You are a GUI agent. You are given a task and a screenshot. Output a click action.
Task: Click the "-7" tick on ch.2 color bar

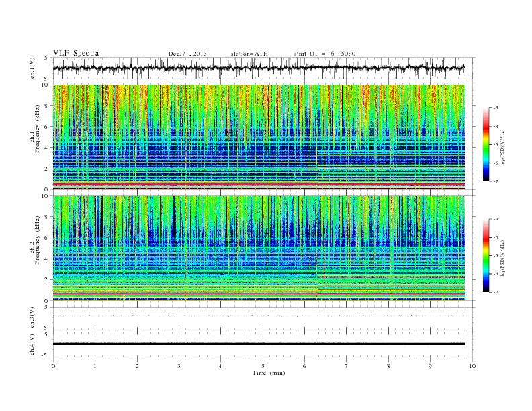(496, 292)
